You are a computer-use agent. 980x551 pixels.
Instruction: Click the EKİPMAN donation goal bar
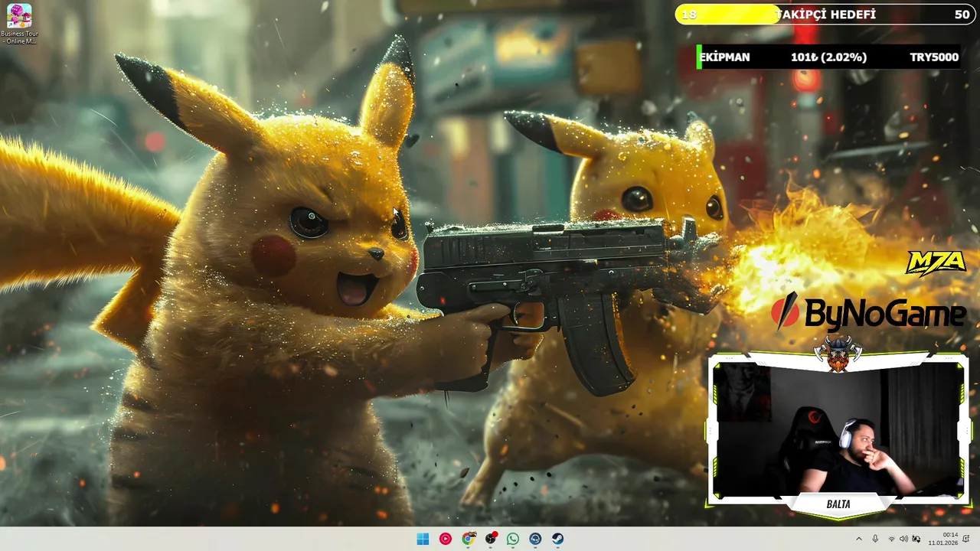tap(828, 57)
